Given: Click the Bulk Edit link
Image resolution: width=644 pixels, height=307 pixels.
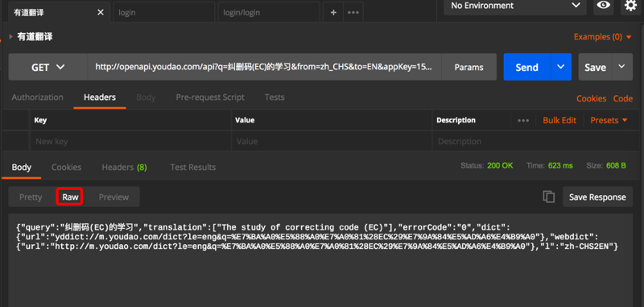Looking at the screenshot, I should pos(559,120).
